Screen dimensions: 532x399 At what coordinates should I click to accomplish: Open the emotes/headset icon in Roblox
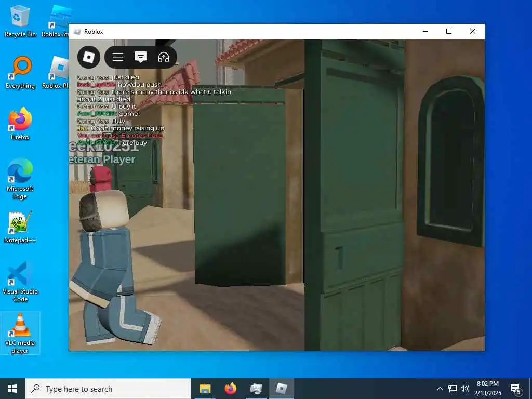[x=164, y=57]
